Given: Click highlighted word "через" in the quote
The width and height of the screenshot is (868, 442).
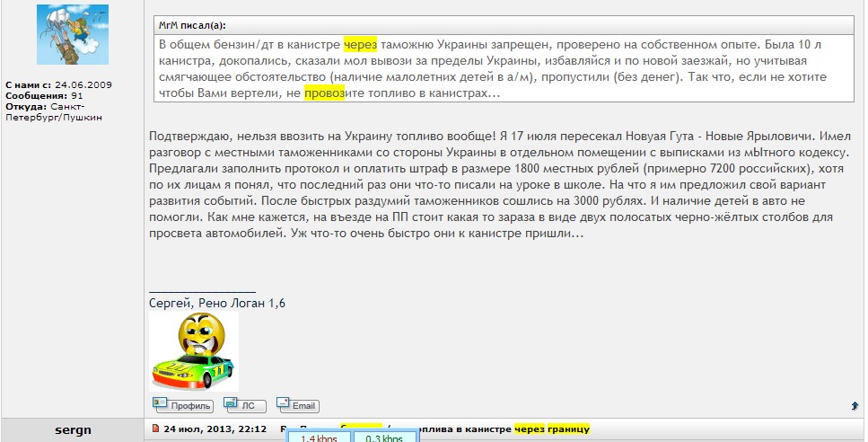Looking at the screenshot, I should [360, 44].
